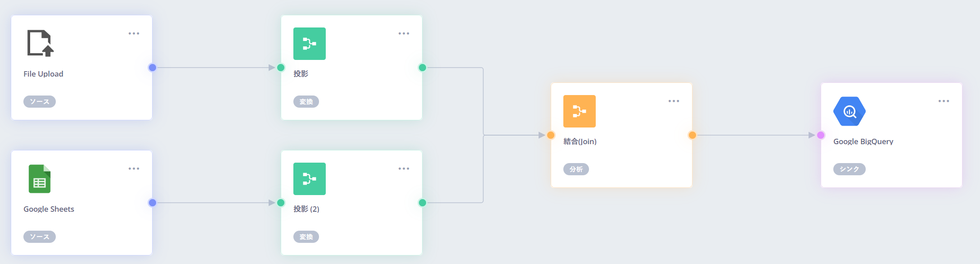This screenshot has width=980, height=264.
Task: Click the Google BigQuery hexagon icon
Action: click(x=850, y=111)
